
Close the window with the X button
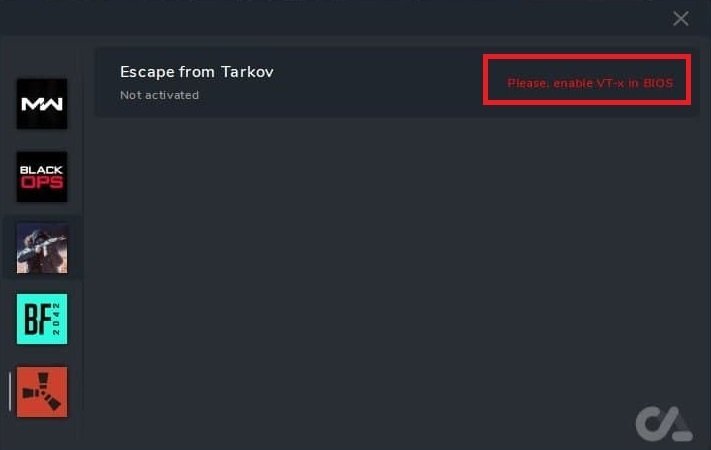coord(681,18)
